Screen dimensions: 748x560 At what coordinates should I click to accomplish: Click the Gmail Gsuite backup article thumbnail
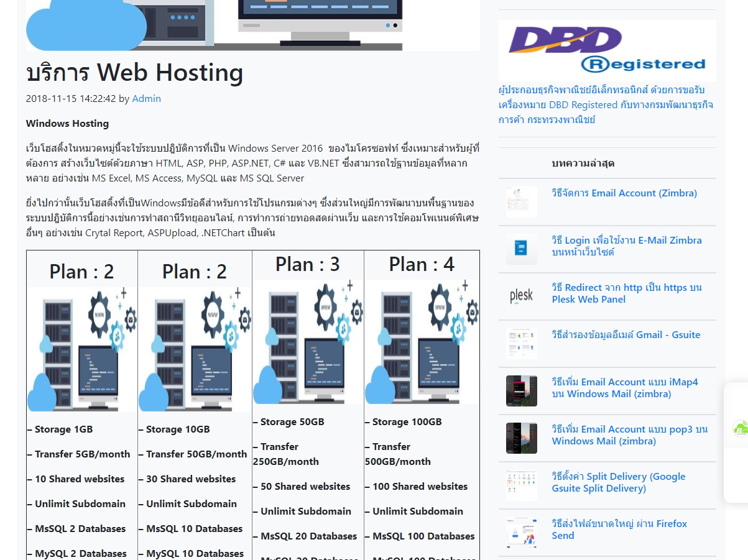(520, 343)
